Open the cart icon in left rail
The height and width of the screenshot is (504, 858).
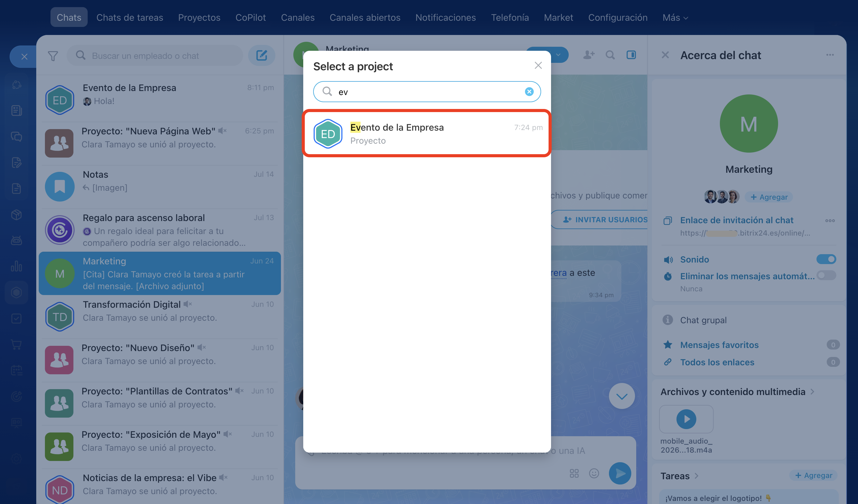coord(16,344)
